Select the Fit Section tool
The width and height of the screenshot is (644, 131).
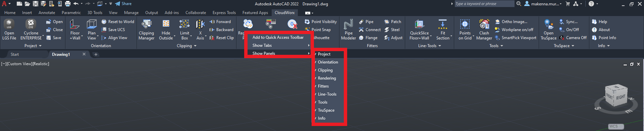(443, 29)
